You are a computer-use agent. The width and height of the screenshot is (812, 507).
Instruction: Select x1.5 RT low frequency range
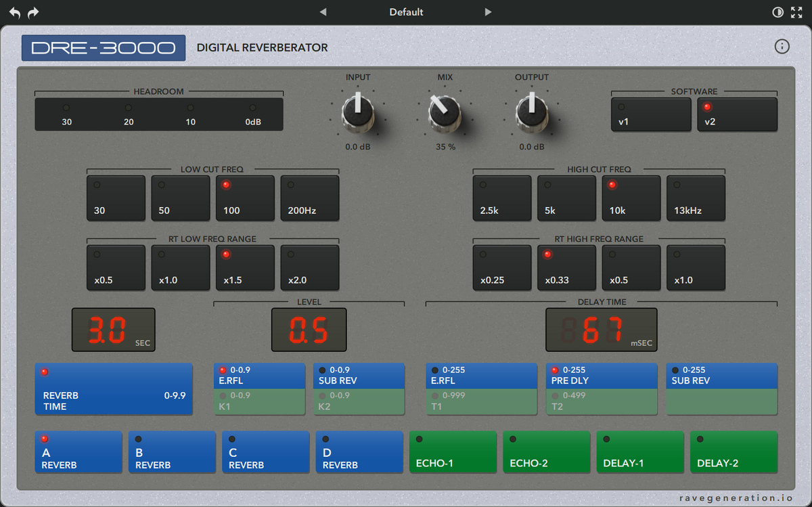coord(245,267)
